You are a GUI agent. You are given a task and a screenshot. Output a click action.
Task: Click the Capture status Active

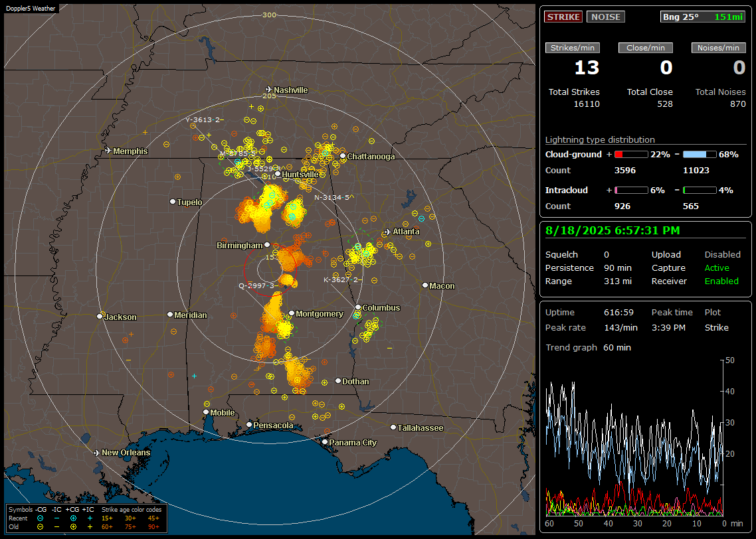(x=716, y=268)
